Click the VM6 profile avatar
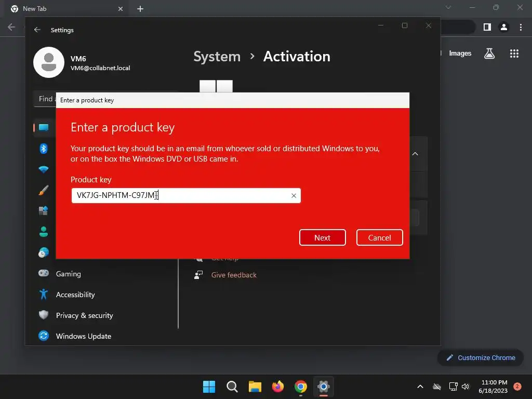Image resolution: width=532 pixels, height=399 pixels. 49,62
